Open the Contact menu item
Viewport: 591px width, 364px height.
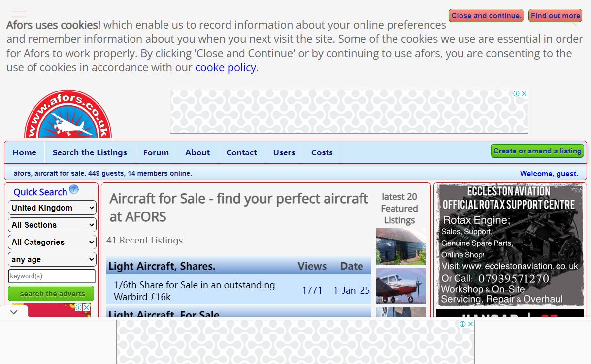point(241,152)
